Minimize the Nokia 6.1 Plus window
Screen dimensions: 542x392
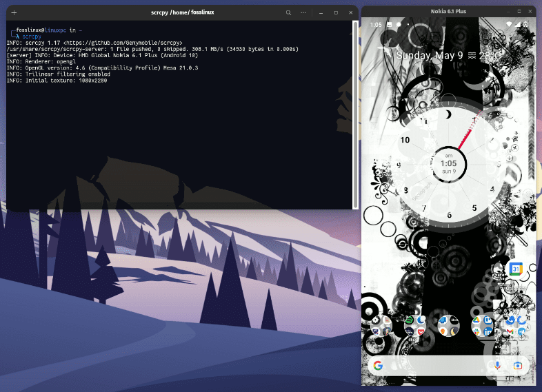click(x=508, y=12)
